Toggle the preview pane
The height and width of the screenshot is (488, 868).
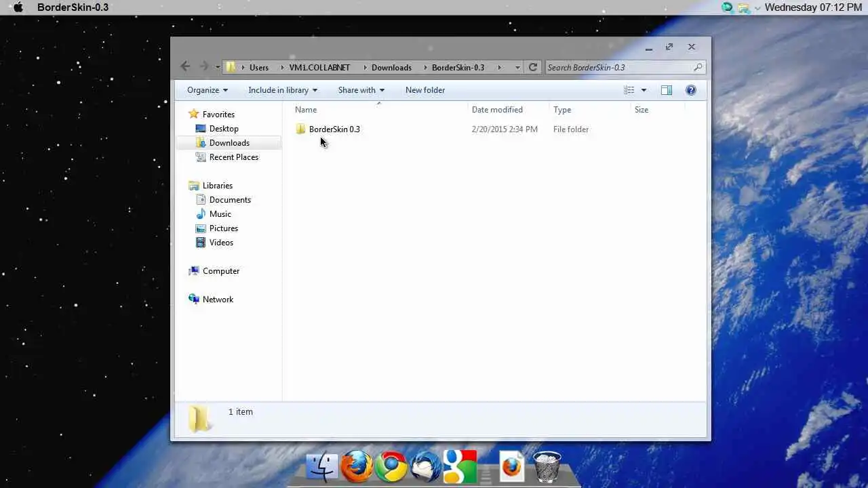[x=667, y=90]
